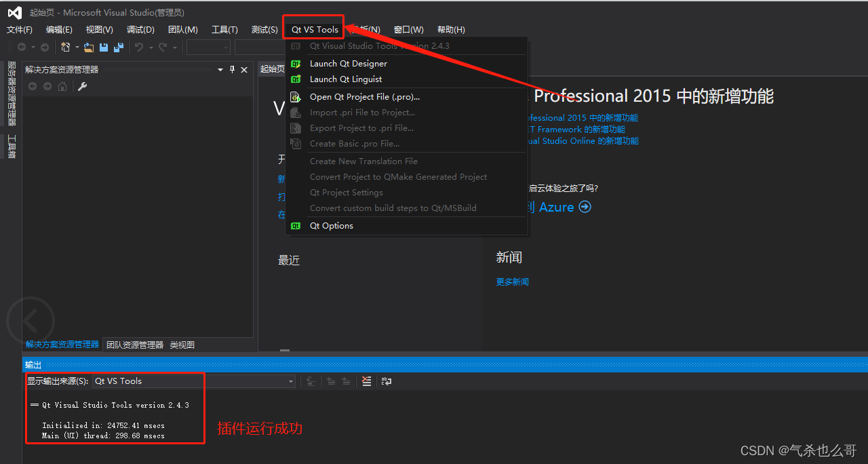Image resolution: width=868 pixels, height=464 pixels.
Task: Expand the Undo history dropdown arrow
Action: [x=151, y=47]
